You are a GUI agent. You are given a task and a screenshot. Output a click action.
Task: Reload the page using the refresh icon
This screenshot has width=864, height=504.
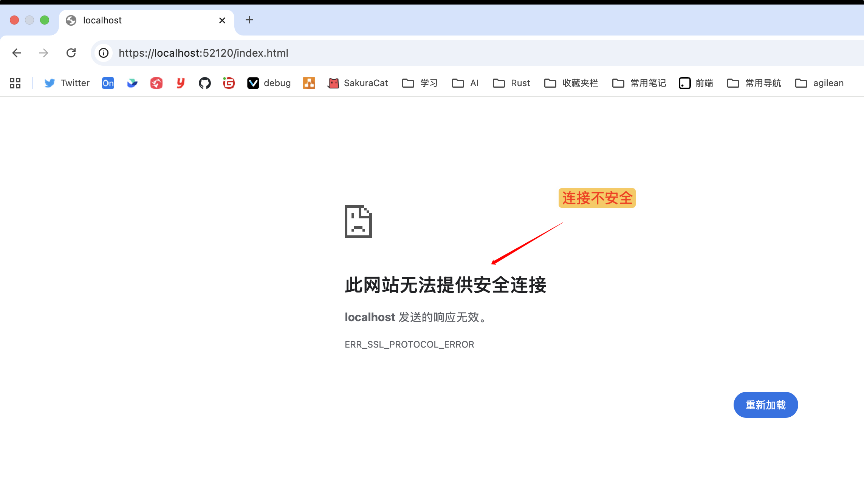click(x=71, y=53)
